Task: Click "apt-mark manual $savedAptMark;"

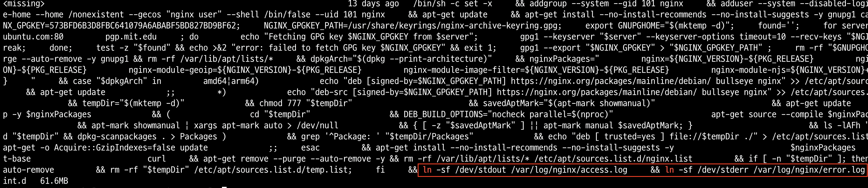Action: point(613,126)
